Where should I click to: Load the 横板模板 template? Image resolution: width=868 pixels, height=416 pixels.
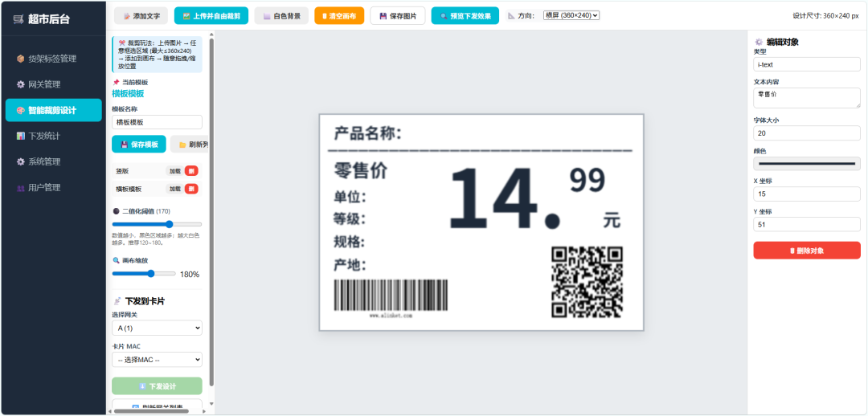(x=175, y=190)
